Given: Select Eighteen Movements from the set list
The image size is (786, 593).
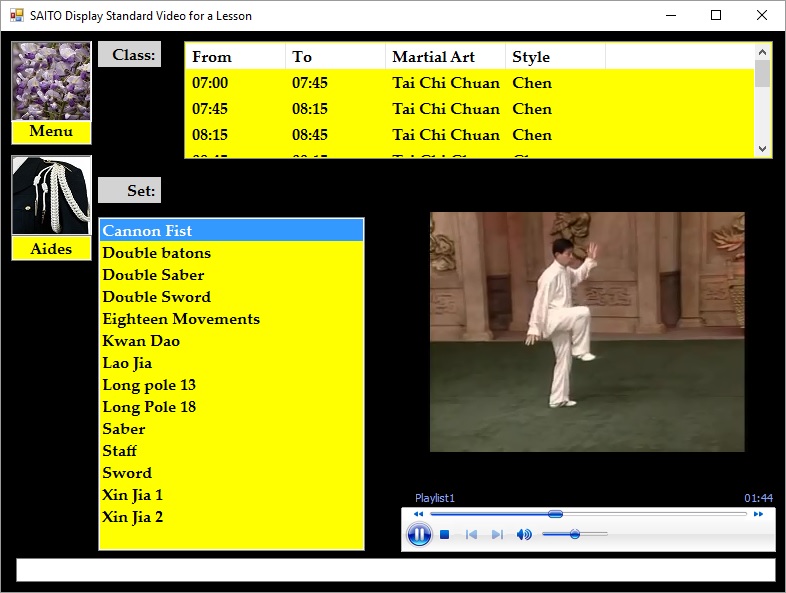Looking at the screenshot, I should pyautogui.click(x=181, y=319).
